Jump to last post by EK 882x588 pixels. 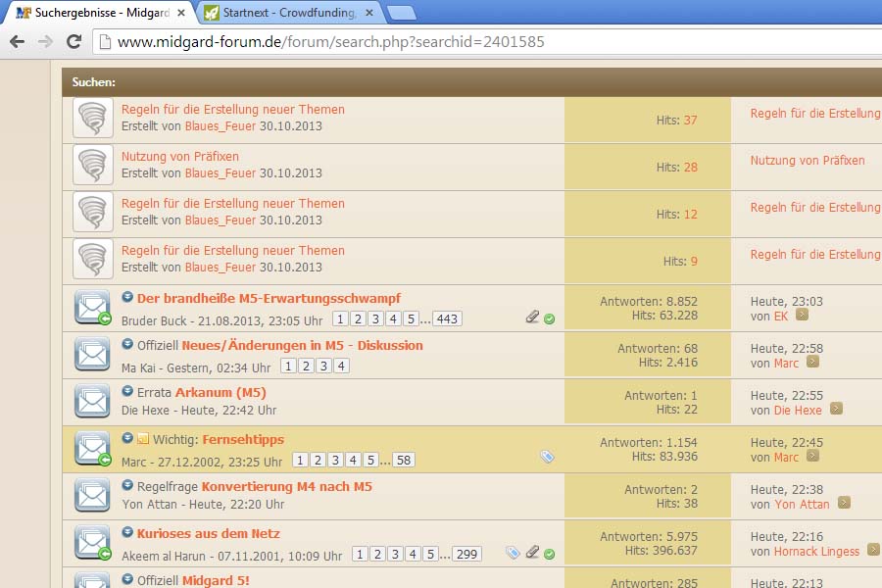click(802, 316)
